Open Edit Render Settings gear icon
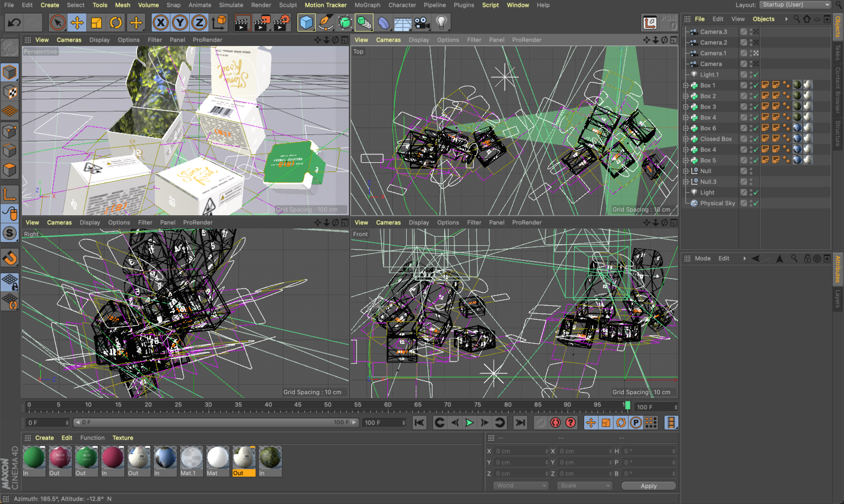844x504 pixels. click(282, 23)
